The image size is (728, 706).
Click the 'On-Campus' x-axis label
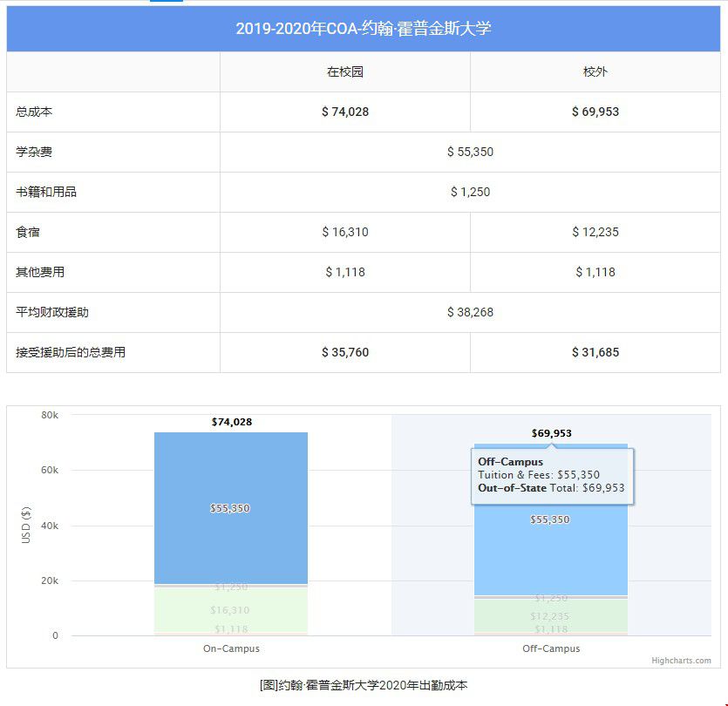(x=231, y=648)
